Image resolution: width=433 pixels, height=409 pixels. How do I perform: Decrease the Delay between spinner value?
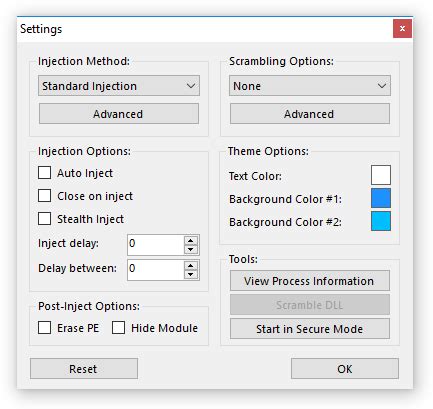click(190, 274)
